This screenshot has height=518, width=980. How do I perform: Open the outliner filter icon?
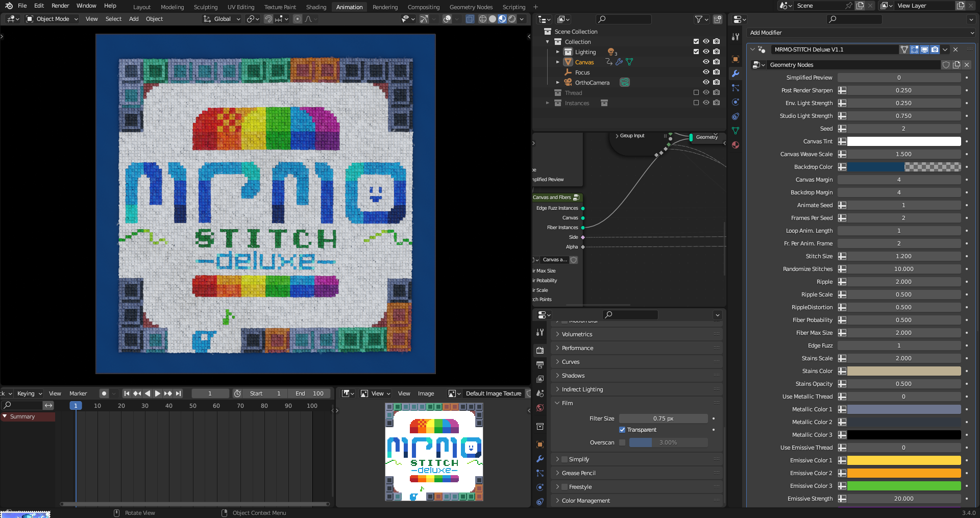[698, 19]
